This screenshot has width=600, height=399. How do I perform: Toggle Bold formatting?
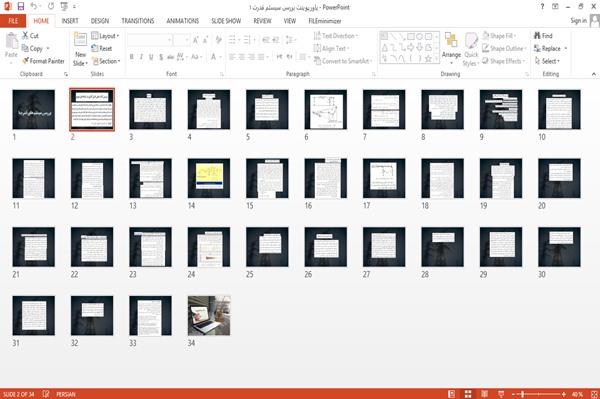(132, 57)
